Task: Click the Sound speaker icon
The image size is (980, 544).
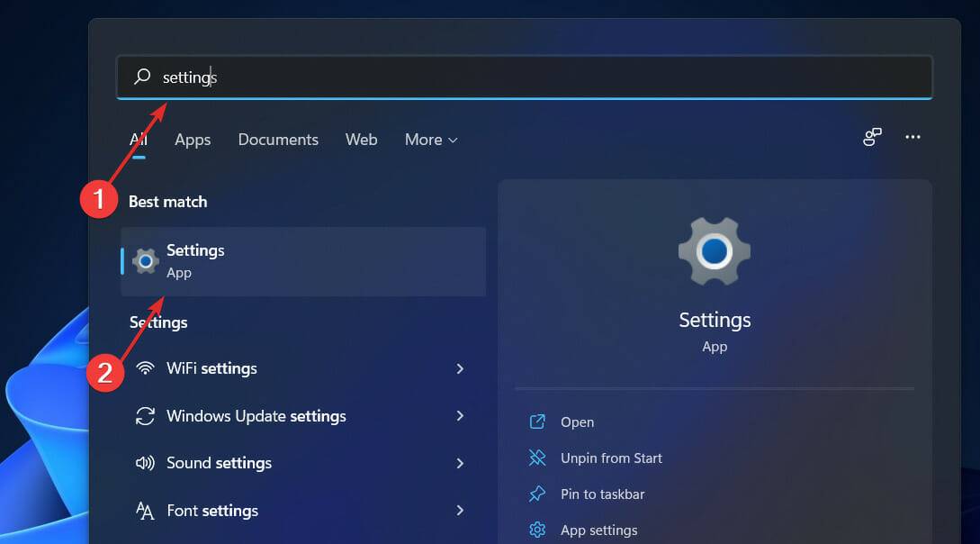Action: pyautogui.click(x=145, y=463)
